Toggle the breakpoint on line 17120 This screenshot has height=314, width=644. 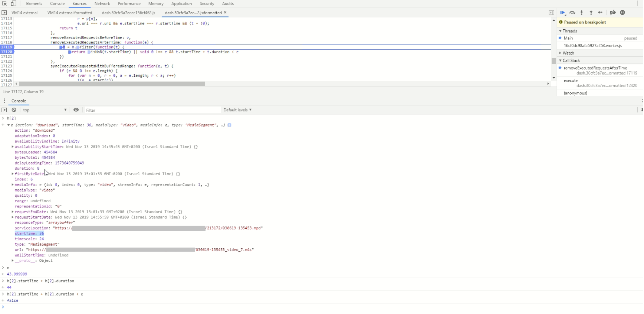(x=7, y=52)
